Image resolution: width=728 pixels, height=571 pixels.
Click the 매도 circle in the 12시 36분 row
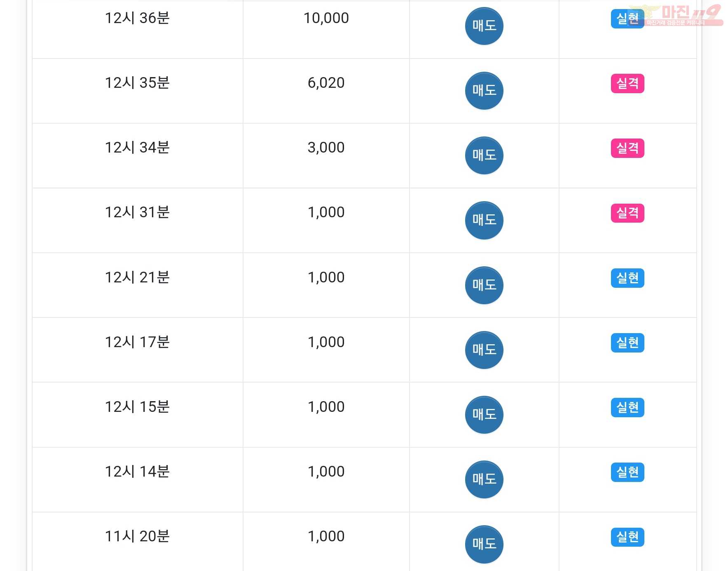click(x=484, y=26)
